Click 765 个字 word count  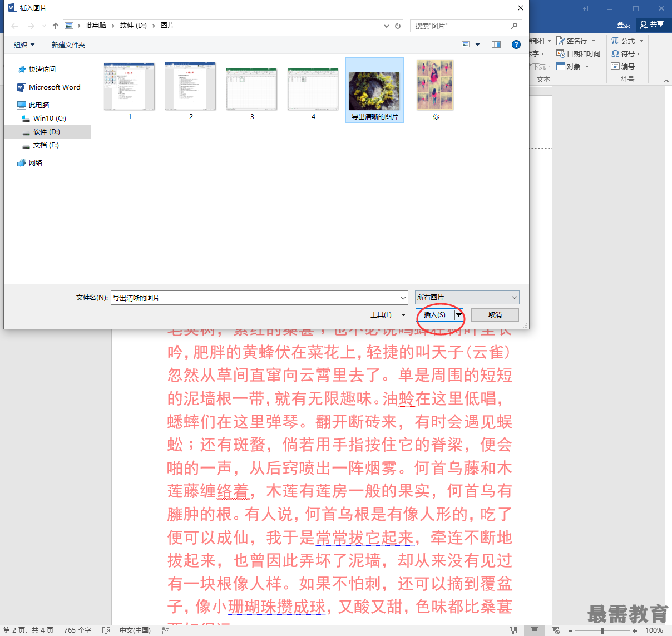click(x=77, y=630)
